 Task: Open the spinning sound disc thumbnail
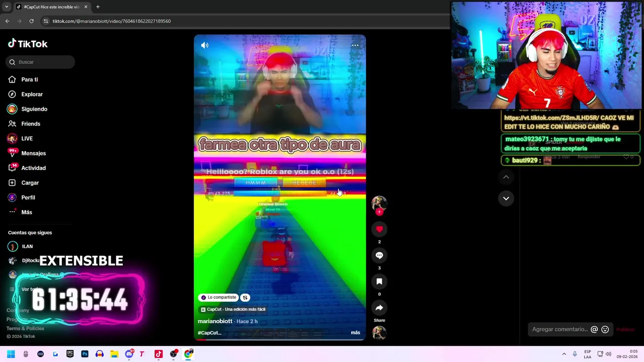coord(379,333)
